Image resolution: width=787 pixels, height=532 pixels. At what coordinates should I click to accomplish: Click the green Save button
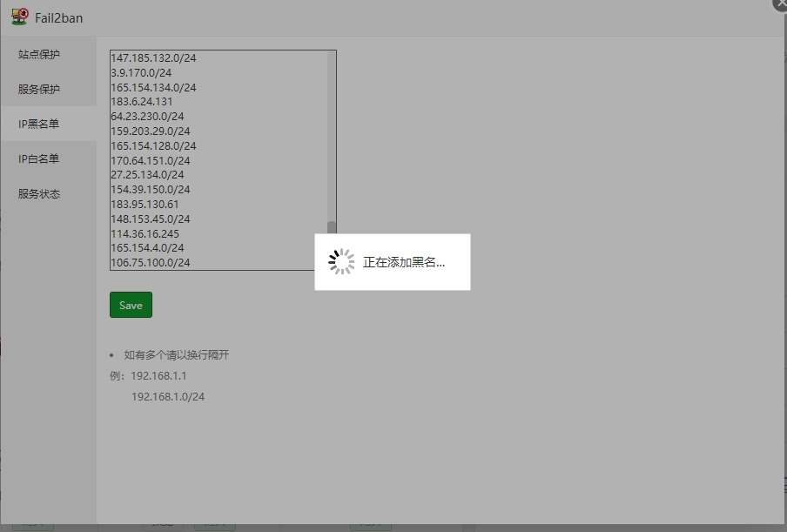point(131,305)
